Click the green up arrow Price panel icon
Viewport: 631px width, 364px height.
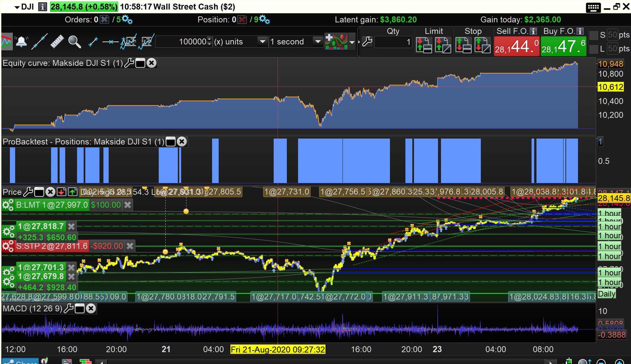click(72, 192)
